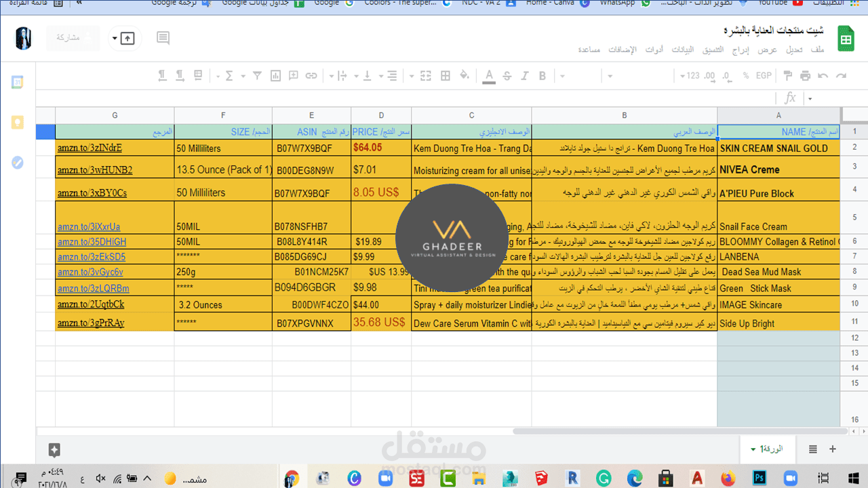Screen dimensions: 868x488
Task: Increase decimal places (.00 icon)
Action: click(x=709, y=76)
